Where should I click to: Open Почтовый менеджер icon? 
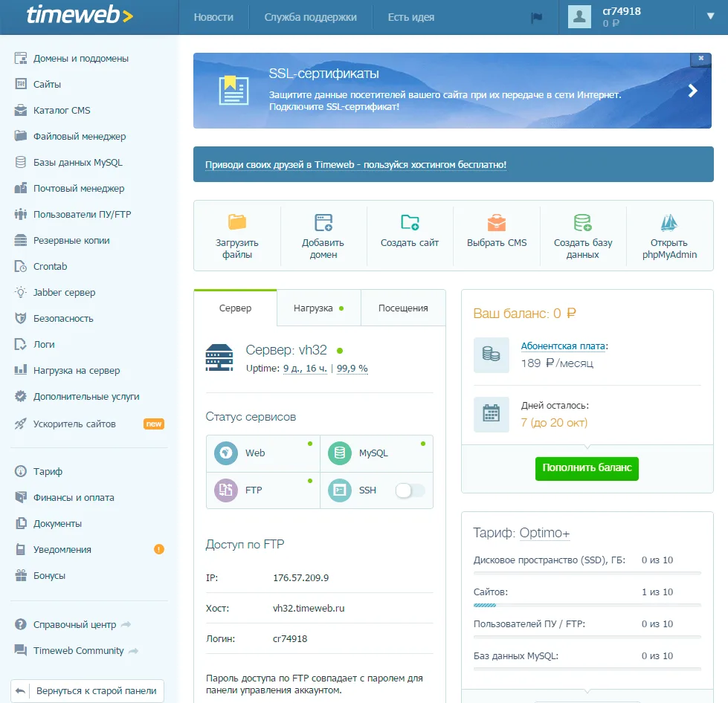tap(20, 188)
